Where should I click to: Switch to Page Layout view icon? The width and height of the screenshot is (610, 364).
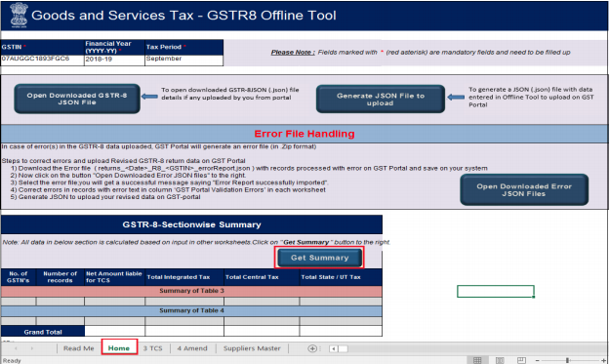pos(500,360)
